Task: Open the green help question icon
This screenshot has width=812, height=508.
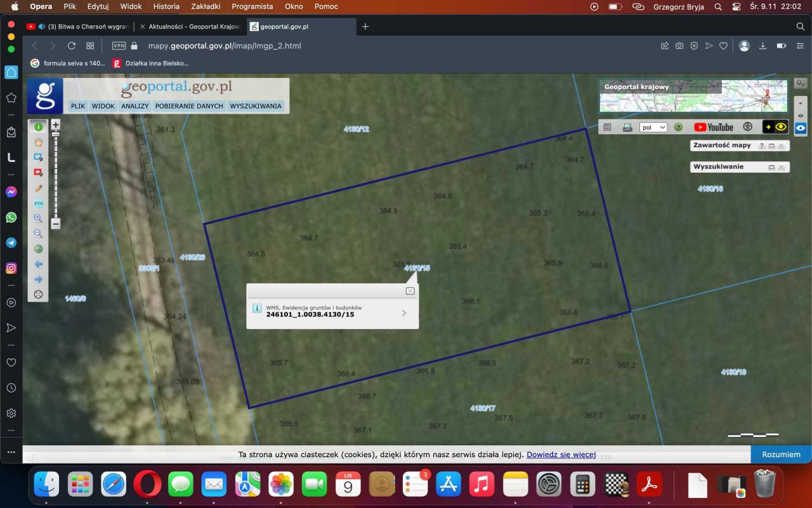Action: (x=678, y=127)
